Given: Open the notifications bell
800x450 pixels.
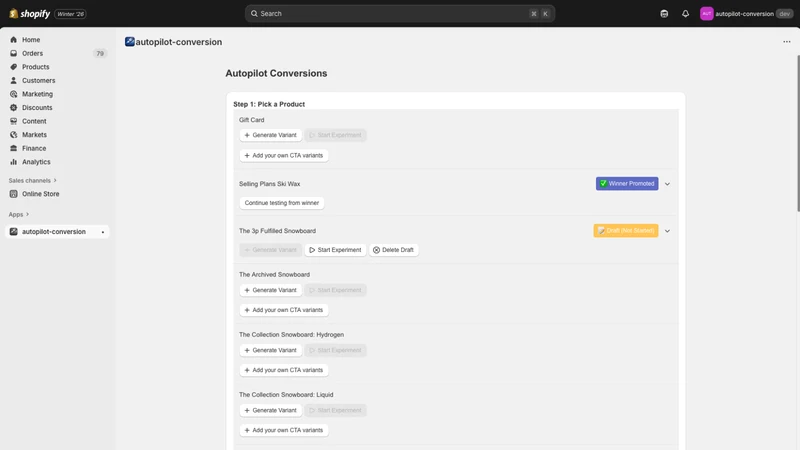Looking at the screenshot, I should tap(685, 14).
